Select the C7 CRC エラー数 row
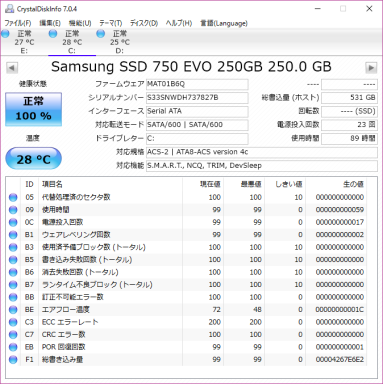383x384 pixels. click(x=187, y=335)
